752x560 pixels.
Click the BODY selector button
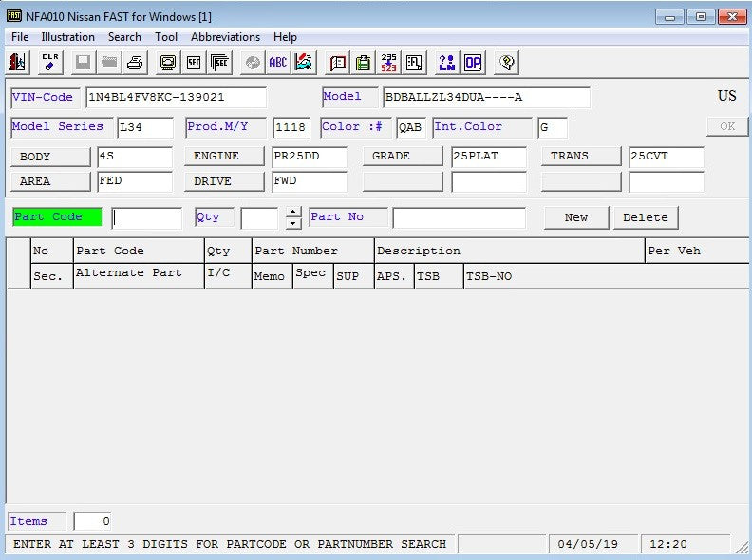[50, 157]
